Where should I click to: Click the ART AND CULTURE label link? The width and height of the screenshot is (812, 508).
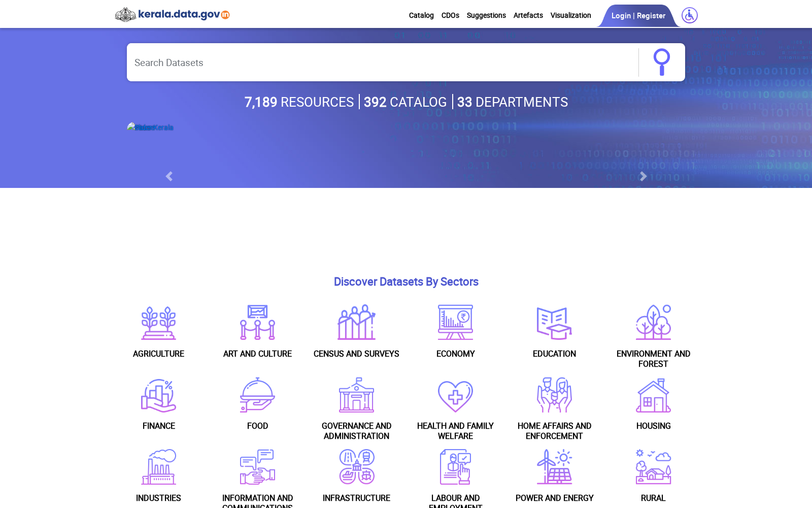[257, 354]
